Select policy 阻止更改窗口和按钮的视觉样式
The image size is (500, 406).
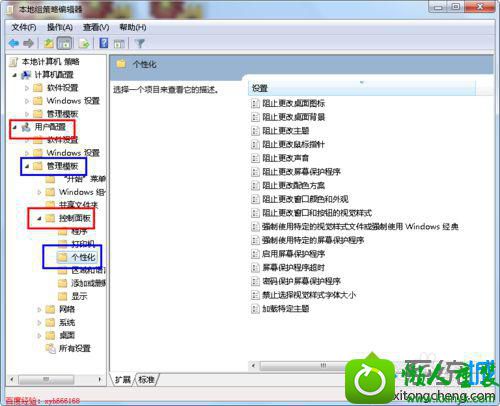coord(317,213)
